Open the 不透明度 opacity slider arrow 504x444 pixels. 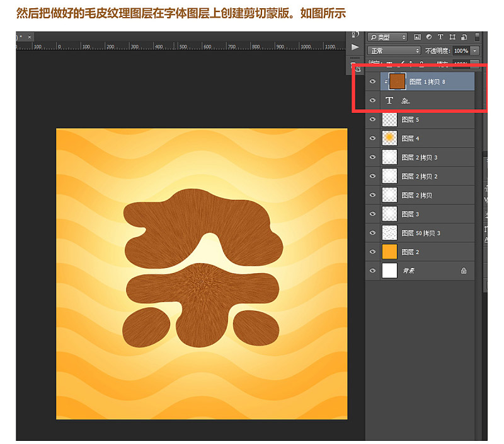coord(474,51)
